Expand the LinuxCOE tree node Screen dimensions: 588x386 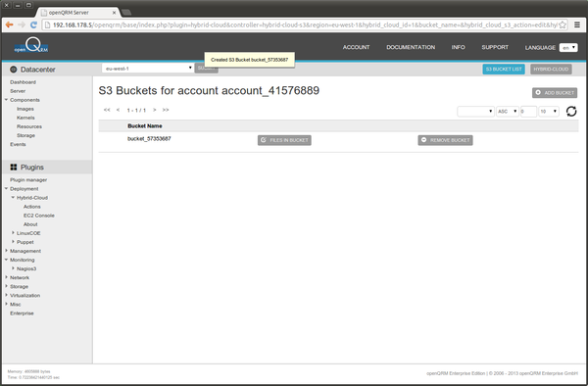click(x=13, y=233)
